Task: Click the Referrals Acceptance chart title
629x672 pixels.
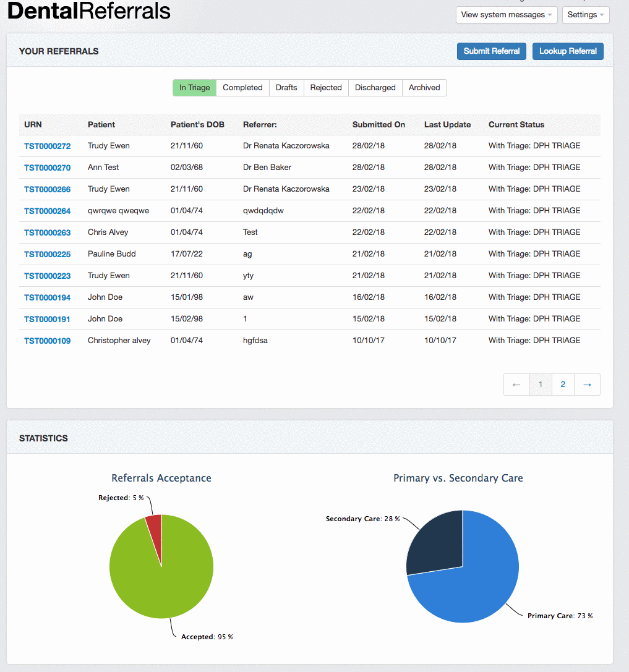Action: (161, 478)
